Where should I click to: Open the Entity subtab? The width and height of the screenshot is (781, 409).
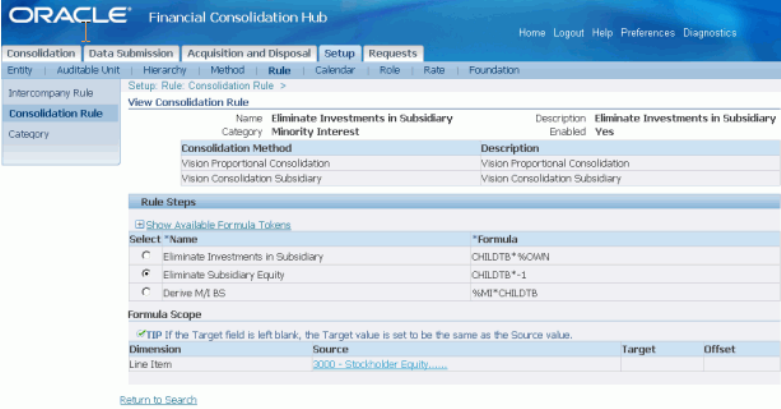pos(20,70)
